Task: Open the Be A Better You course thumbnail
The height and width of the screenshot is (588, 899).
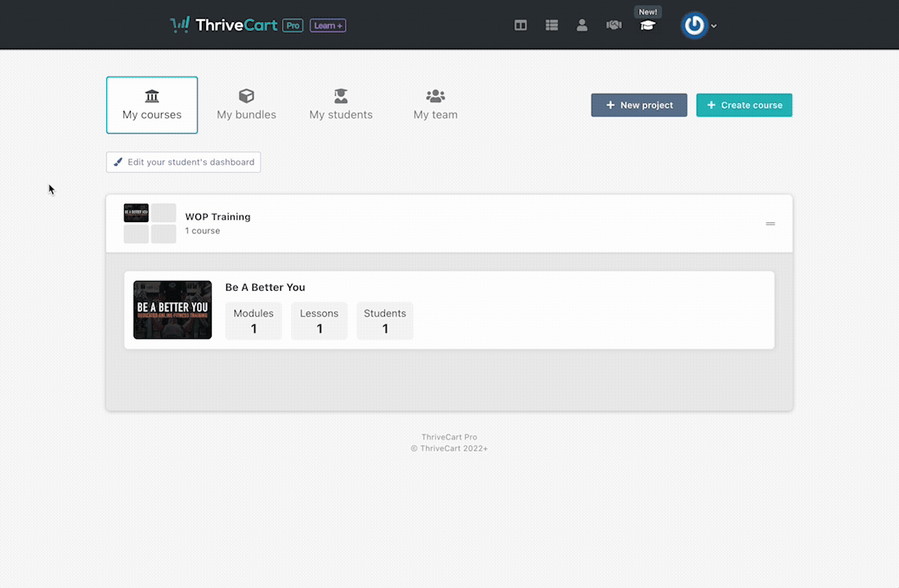Action: click(x=172, y=310)
